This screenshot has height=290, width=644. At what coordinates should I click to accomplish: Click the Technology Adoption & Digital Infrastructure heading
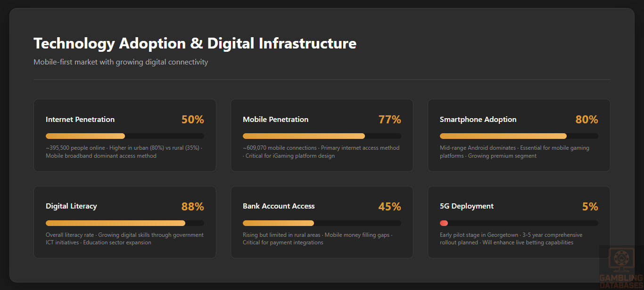click(x=195, y=44)
